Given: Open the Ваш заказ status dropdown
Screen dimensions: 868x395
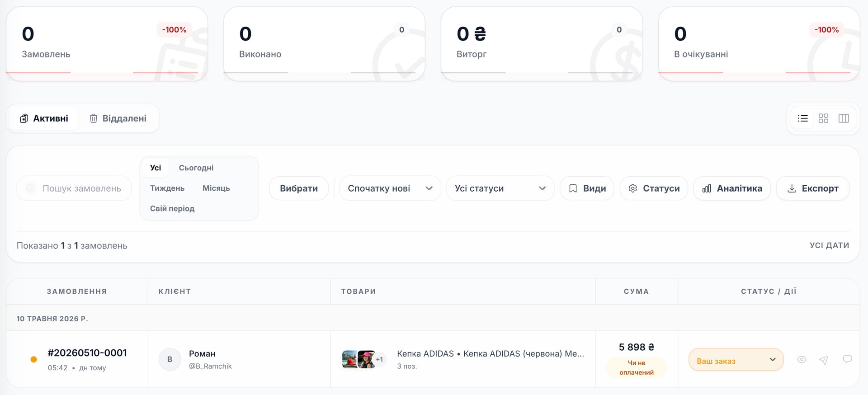Looking at the screenshot, I should (736, 360).
